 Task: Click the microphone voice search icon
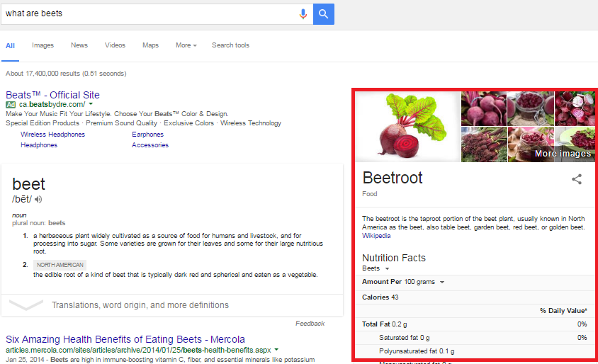[x=303, y=14]
